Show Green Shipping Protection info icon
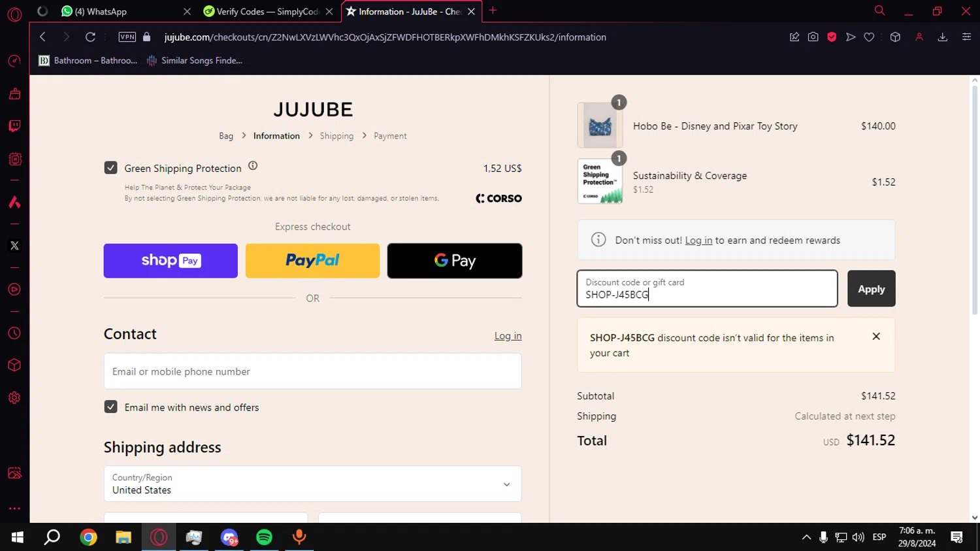Viewport: 980px width, 551px height. (x=253, y=166)
